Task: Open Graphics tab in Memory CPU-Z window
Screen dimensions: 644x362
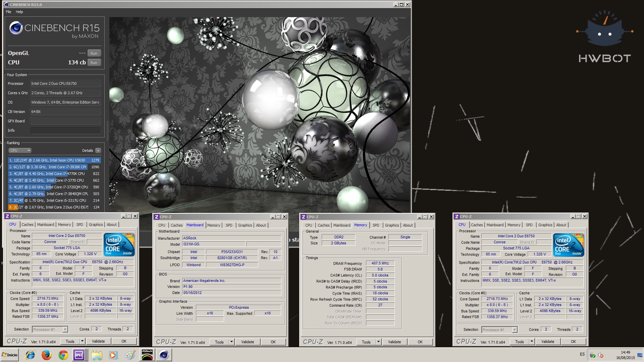Action: pyautogui.click(x=392, y=225)
